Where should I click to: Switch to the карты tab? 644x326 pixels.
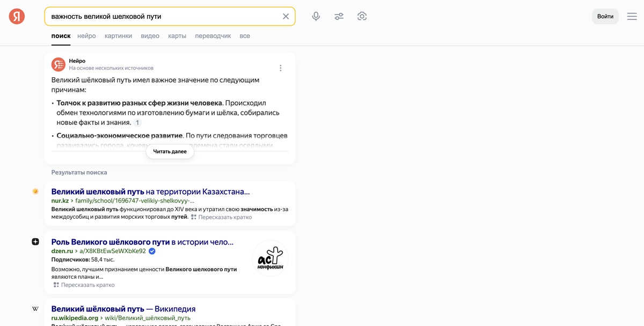tap(177, 36)
